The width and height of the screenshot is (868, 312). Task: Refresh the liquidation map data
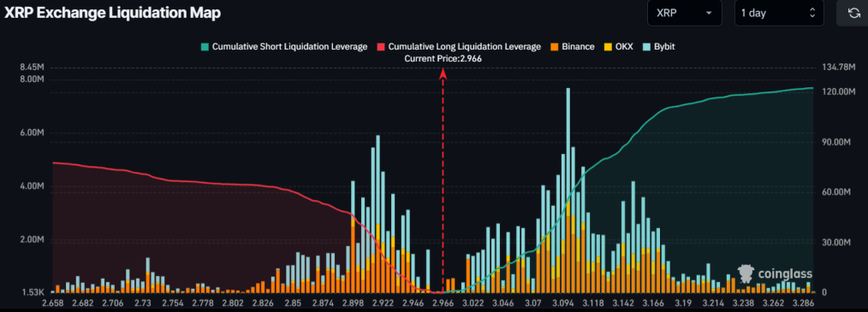coord(854,13)
